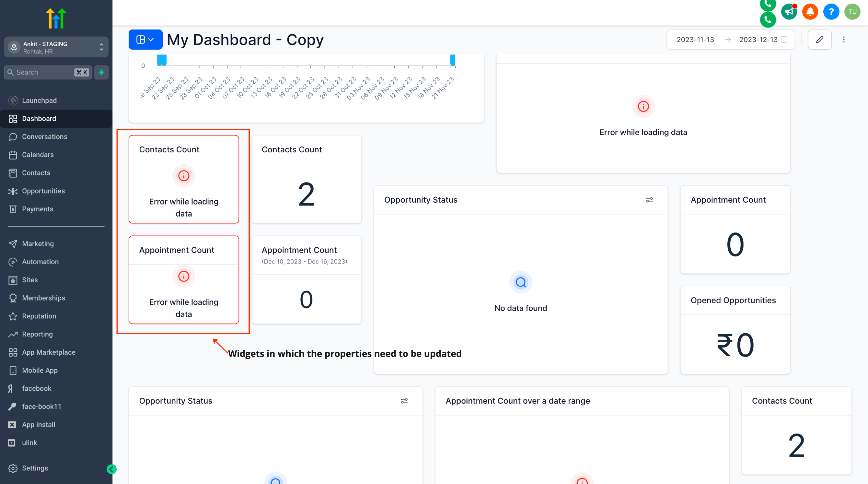This screenshot has height=484, width=868.
Task: Click the green phone dialer icon
Action: [x=768, y=19]
